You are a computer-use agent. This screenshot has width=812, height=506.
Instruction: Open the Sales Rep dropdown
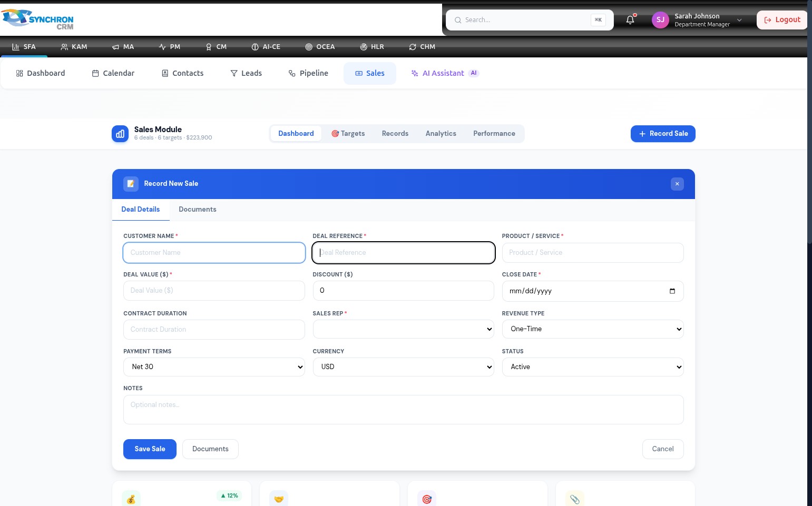(x=404, y=329)
